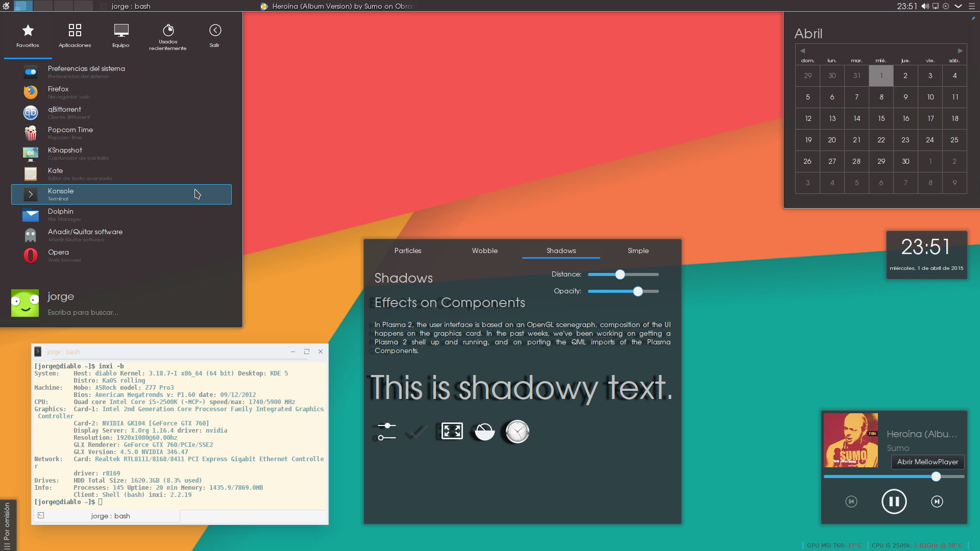Image resolution: width=980 pixels, height=551 pixels.
Task: Pause Heroína playback on the media widget
Action: (x=894, y=501)
